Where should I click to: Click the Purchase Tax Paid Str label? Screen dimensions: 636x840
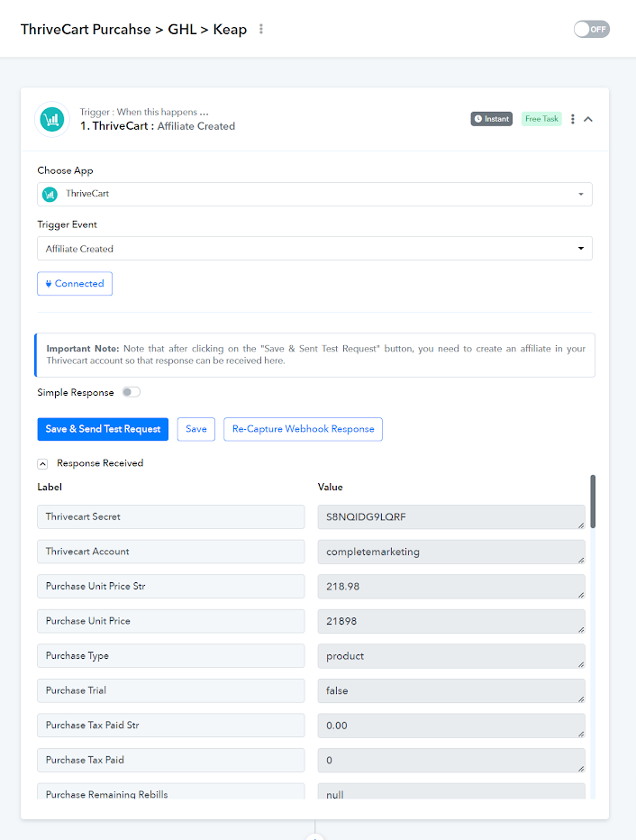[171, 726]
